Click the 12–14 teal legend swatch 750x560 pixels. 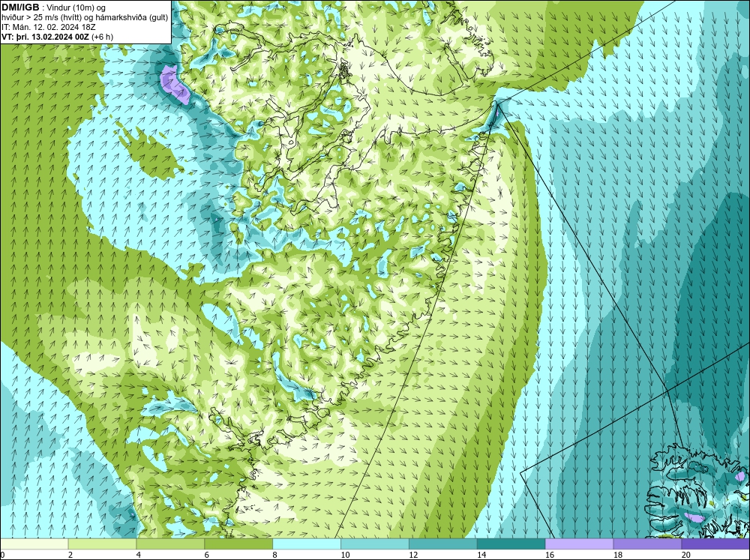[443, 544]
